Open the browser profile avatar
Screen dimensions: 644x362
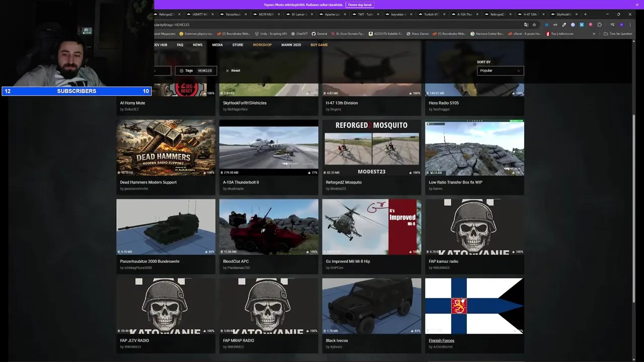[621, 25]
